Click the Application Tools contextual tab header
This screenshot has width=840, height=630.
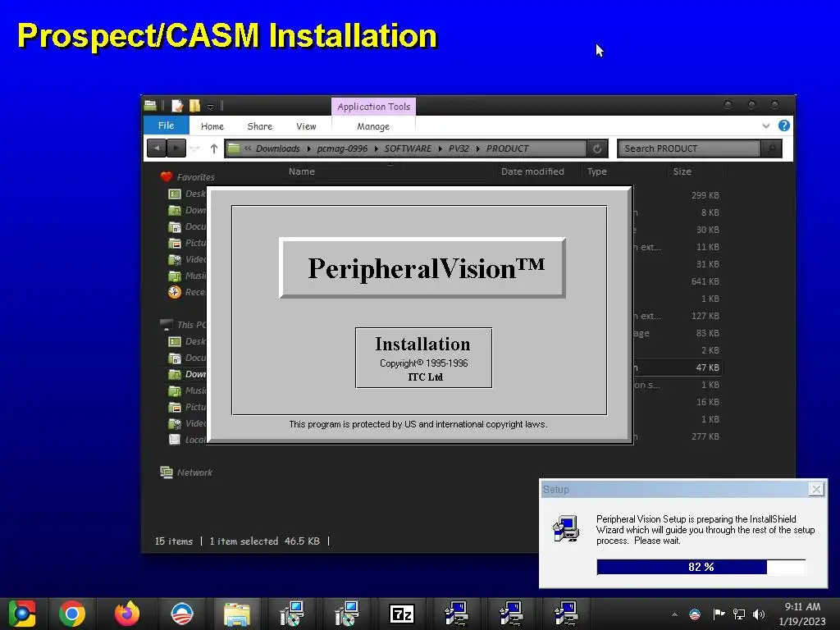click(x=373, y=107)
